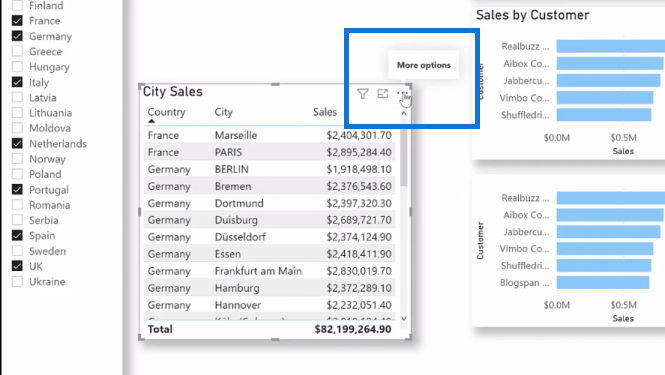Uncheck the Germany checkbox
Screen dimensions: 665x375
(17, 36)
